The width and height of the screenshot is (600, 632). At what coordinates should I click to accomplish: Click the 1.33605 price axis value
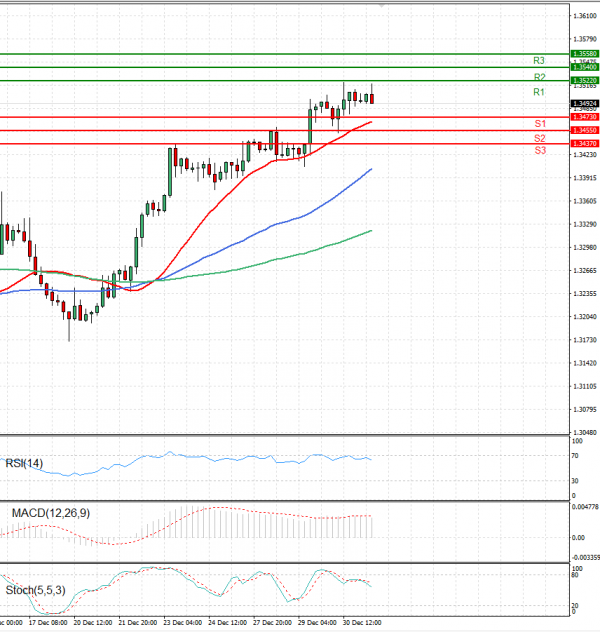click(585, 201)
